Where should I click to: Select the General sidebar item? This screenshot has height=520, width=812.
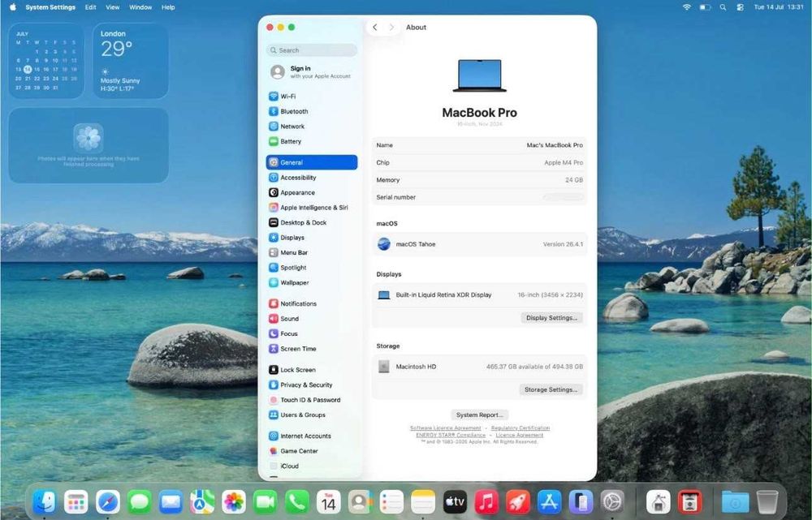[x=311, y=162]
